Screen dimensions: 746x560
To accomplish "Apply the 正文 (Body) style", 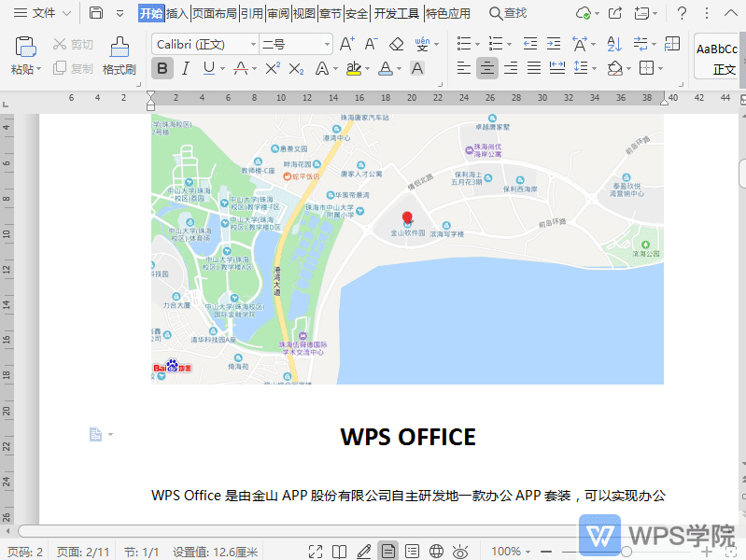I will (717, 56).
